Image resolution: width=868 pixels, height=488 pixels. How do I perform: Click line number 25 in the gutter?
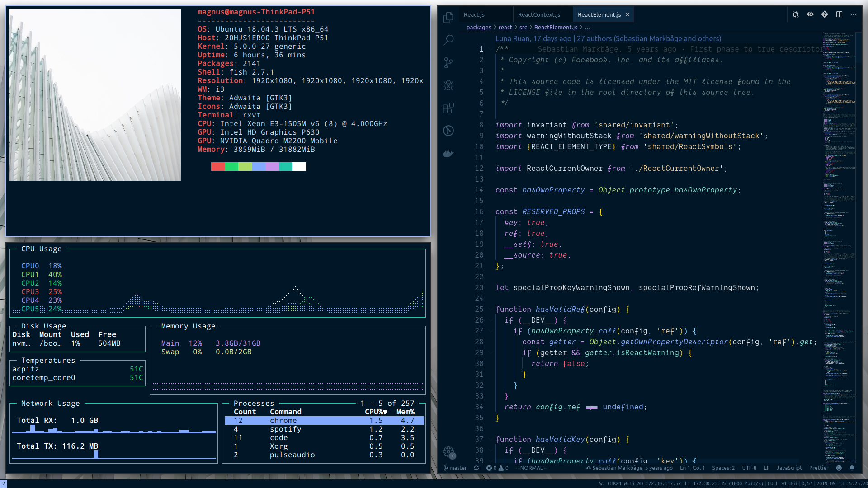pos(479,310)
